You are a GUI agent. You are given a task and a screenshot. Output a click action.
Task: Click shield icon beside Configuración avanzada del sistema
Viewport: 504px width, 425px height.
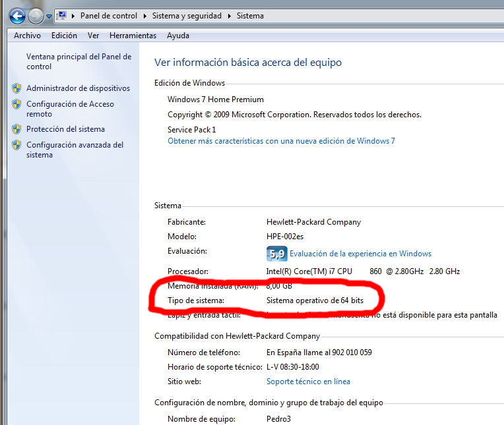(x=16, y=145)
